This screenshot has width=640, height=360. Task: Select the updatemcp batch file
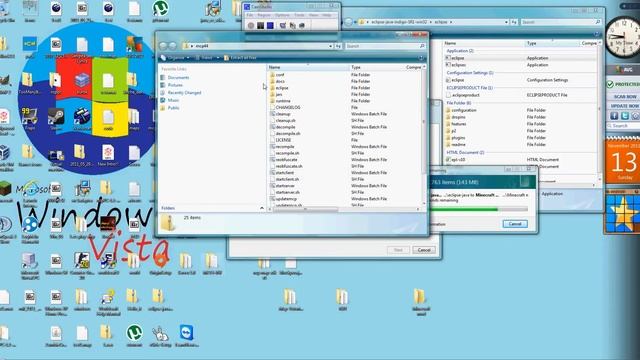coord(284,199)
